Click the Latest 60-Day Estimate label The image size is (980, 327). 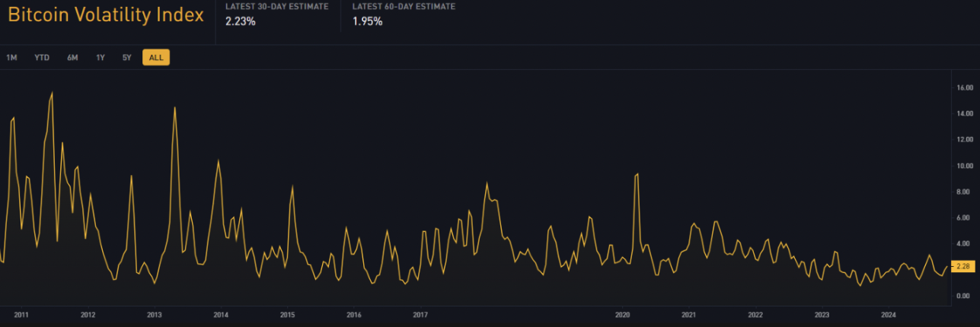point(404,6)
